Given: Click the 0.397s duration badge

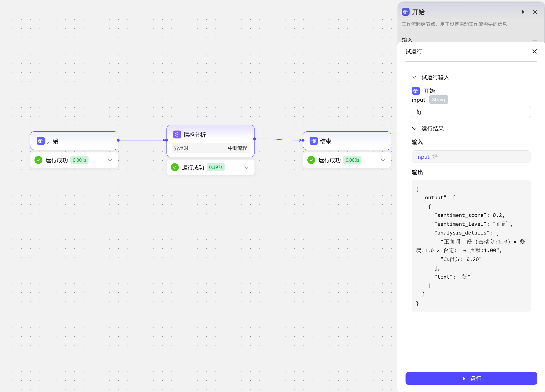Looking at the screenshot, I should coord(215,167).
